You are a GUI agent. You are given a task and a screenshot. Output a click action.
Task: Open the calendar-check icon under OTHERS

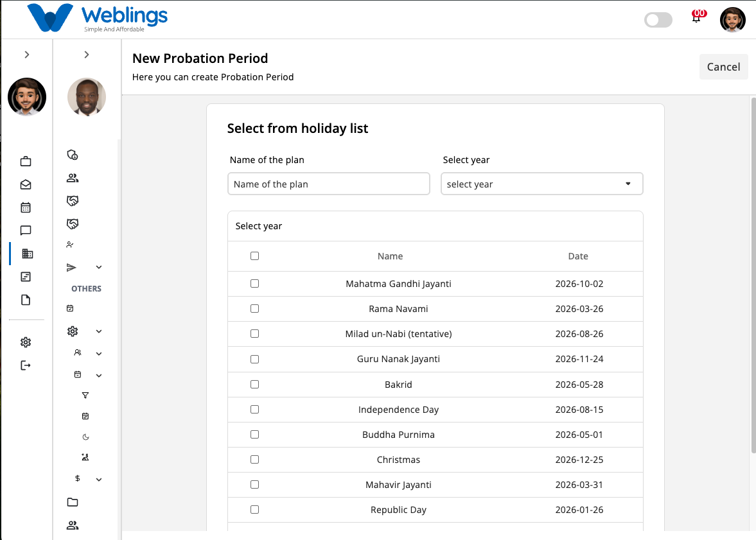pyautogui.click(x=70, y=308)
